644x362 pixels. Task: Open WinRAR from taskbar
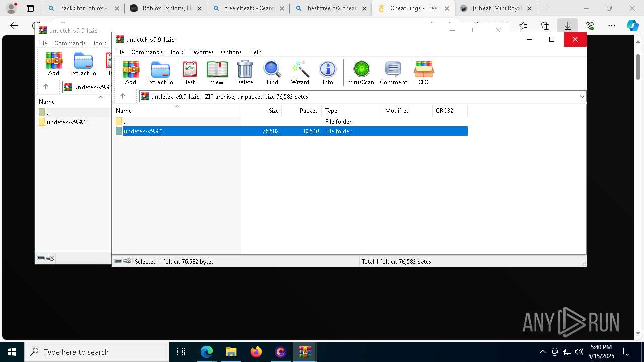[305, 352]
